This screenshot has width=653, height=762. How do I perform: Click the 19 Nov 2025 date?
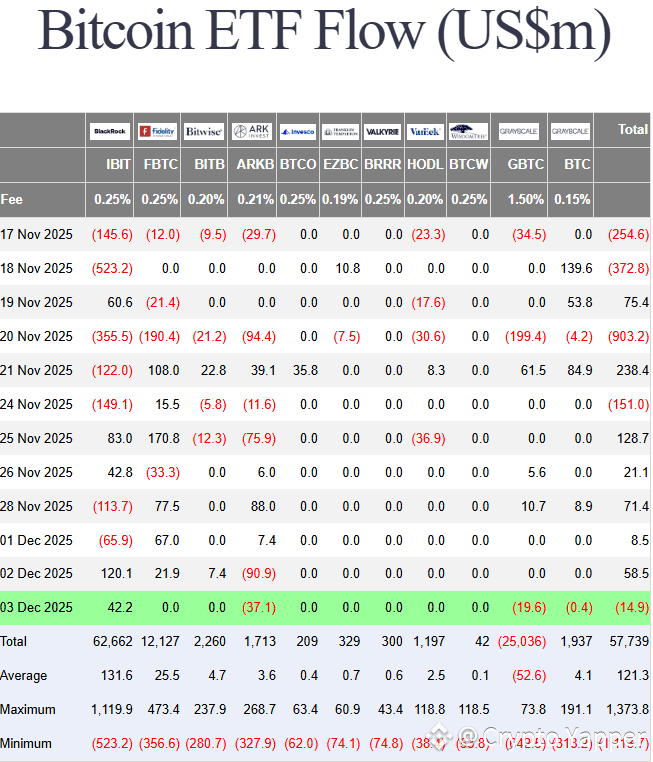point(36,302)
